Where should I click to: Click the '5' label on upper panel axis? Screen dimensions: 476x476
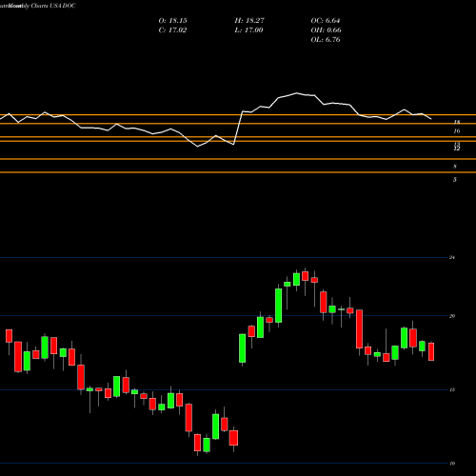tap(455, 180)
